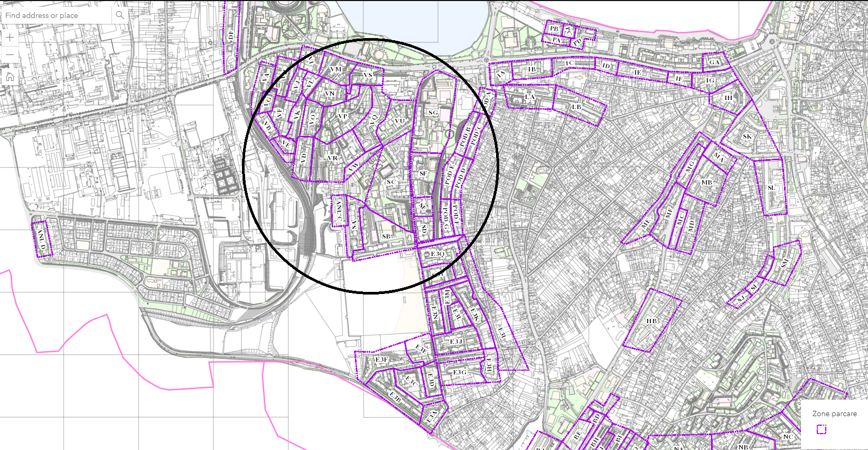This screenshot has height=450, width=868.
Task: Click the MB zone label
Action: 707,182
